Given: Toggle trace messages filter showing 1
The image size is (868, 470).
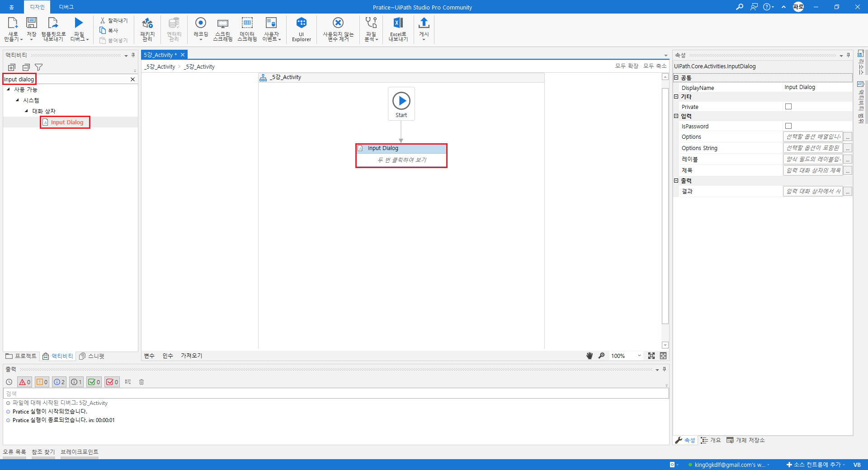Looking at the screenshot, I should click(x=76, y=382).
